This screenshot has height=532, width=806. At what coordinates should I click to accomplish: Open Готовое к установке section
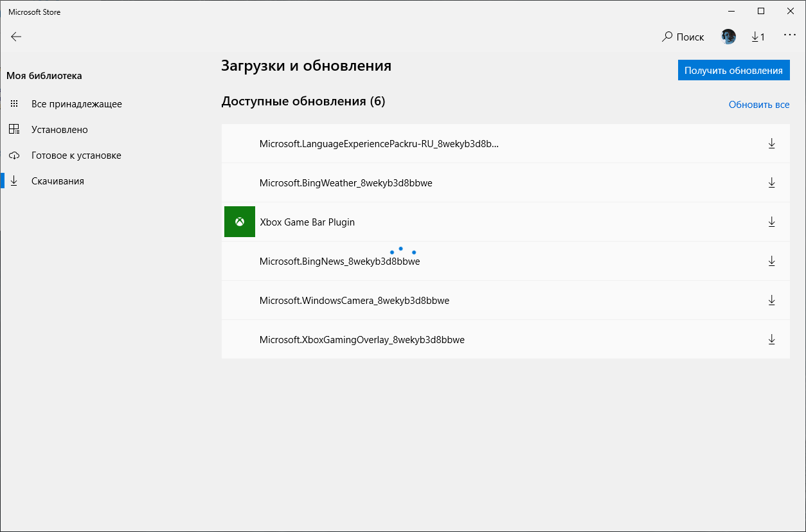77,155
